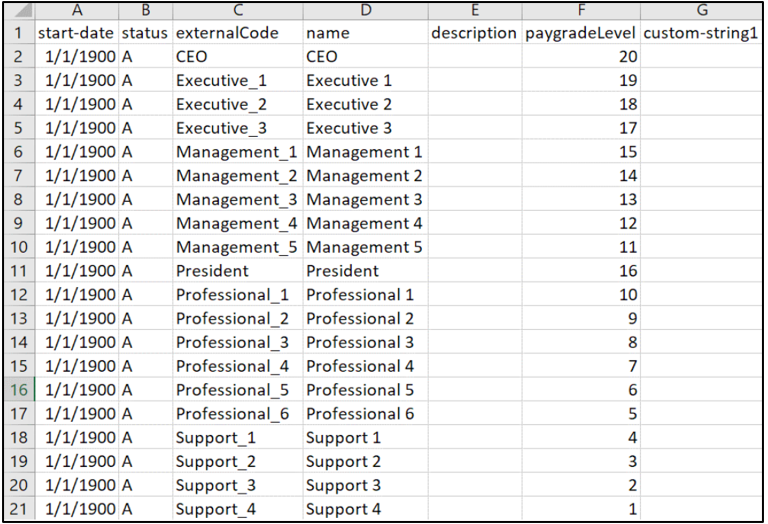Select row 1 header

pos(20,33)
